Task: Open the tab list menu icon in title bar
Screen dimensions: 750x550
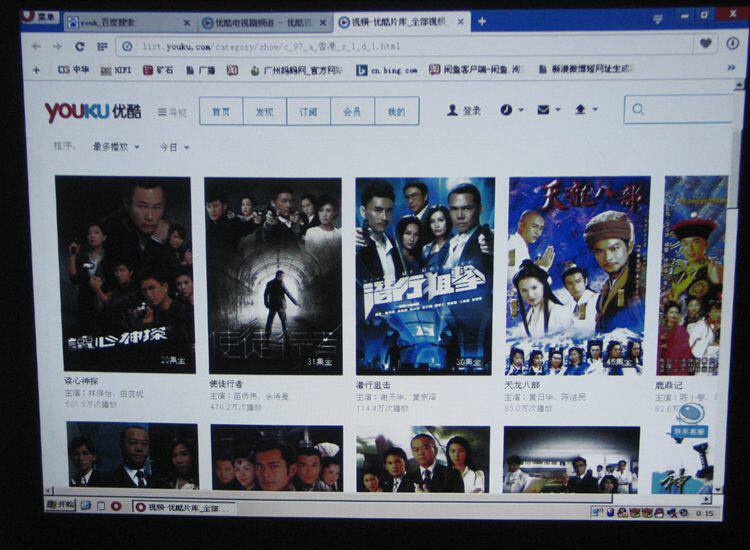Action: tap(658, 19)
